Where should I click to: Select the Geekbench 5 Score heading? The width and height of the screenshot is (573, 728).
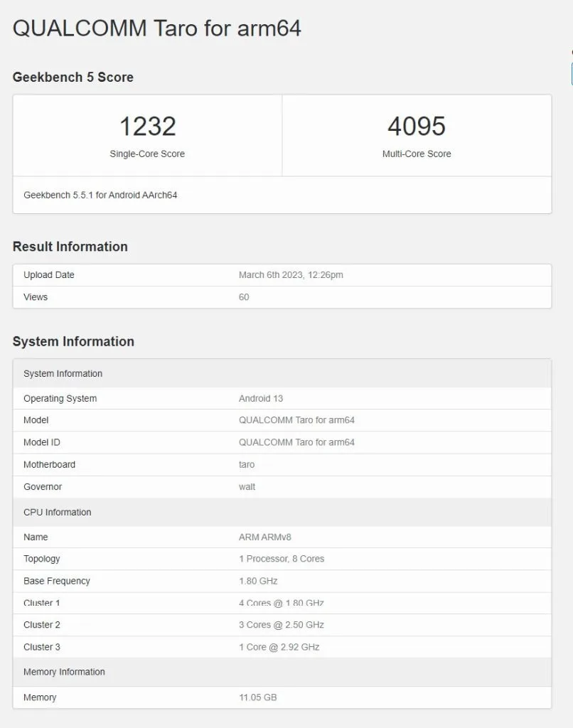(x=73, y=77)
